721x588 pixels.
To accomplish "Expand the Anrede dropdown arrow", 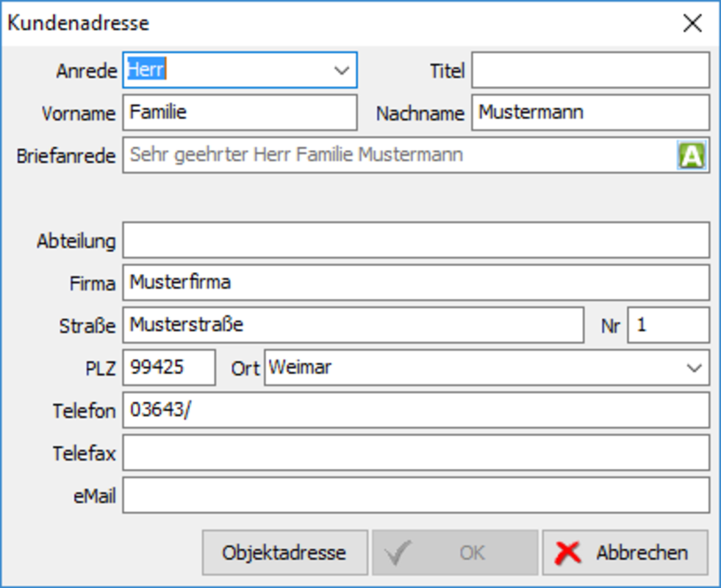I will pyautogui.click(x=341, y=71).
